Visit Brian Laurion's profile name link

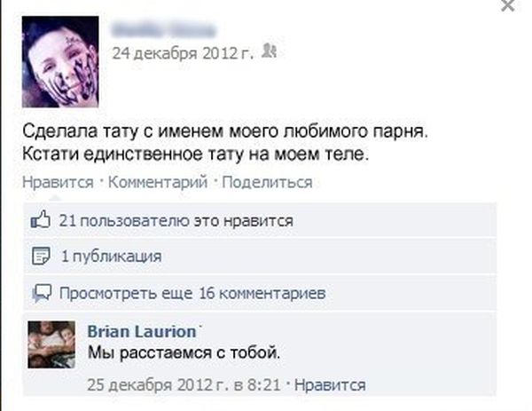[x=142, y=331]
